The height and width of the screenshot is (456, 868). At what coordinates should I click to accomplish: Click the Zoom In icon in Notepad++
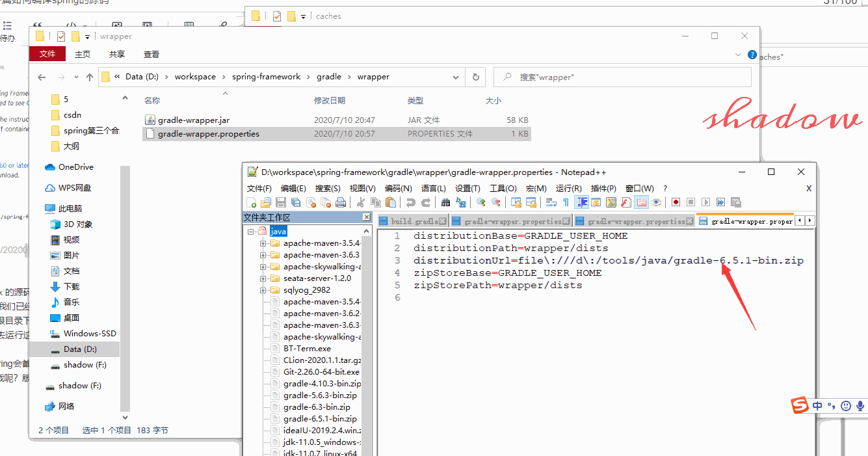click(480, 202)
